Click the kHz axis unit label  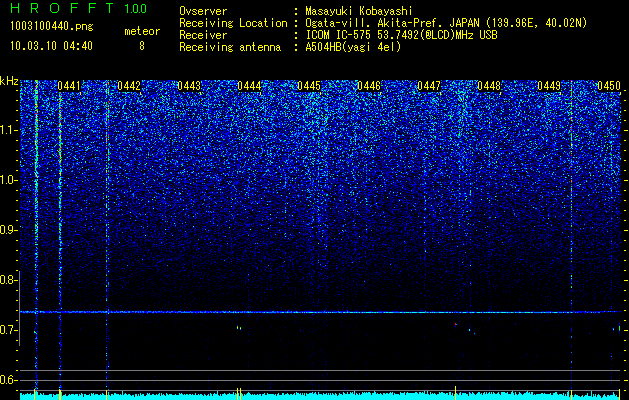(9, 81)
